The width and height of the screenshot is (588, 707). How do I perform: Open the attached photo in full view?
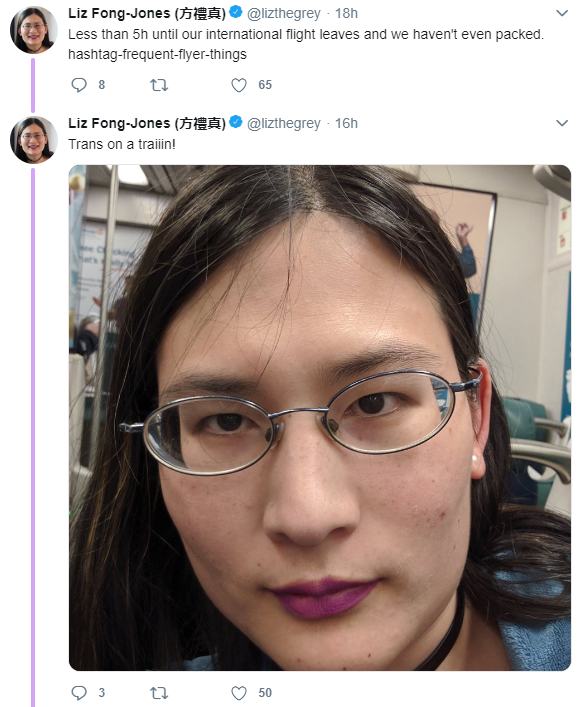[x=320, y=418]
